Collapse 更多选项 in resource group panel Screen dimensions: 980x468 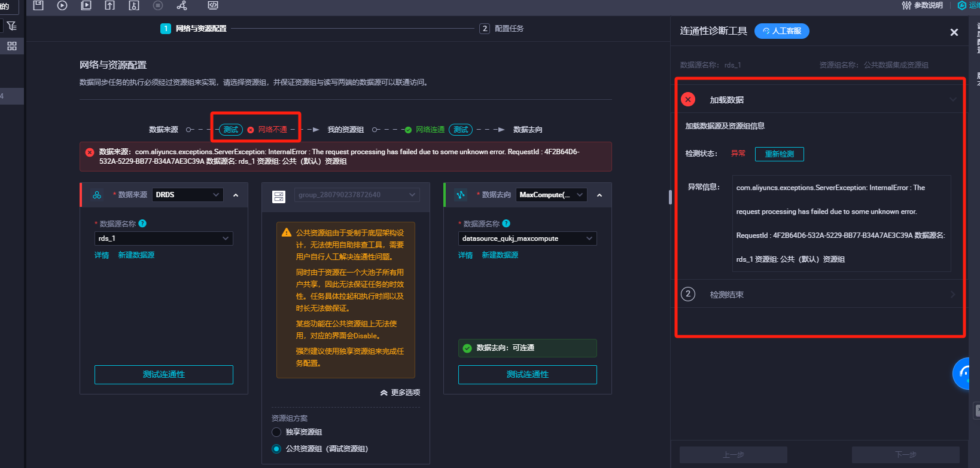tap(400, 393)
